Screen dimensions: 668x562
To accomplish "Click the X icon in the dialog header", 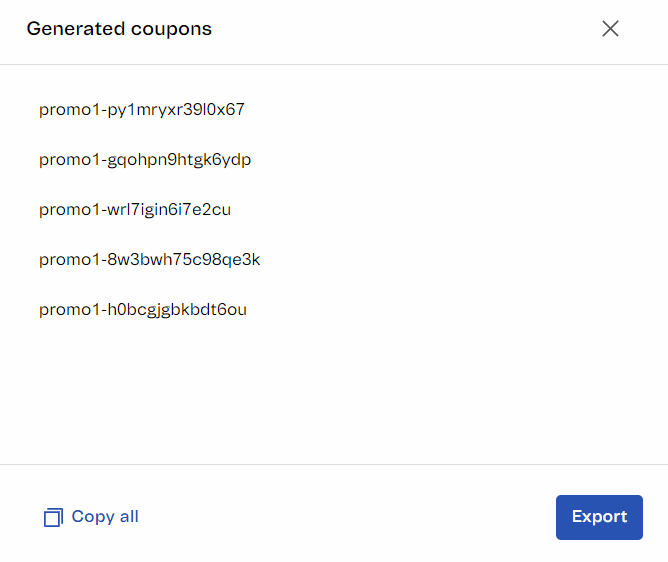I will pyautogui.click(x=610, y=29).
